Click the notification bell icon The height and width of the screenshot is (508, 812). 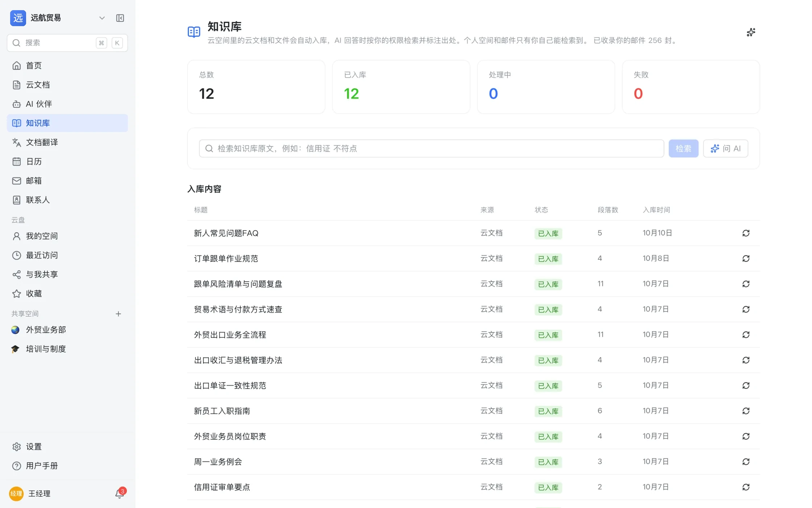click(x=120, y=493)
